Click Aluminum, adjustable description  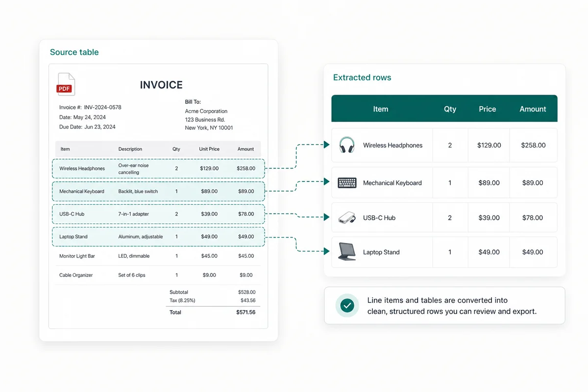[141, 237]
